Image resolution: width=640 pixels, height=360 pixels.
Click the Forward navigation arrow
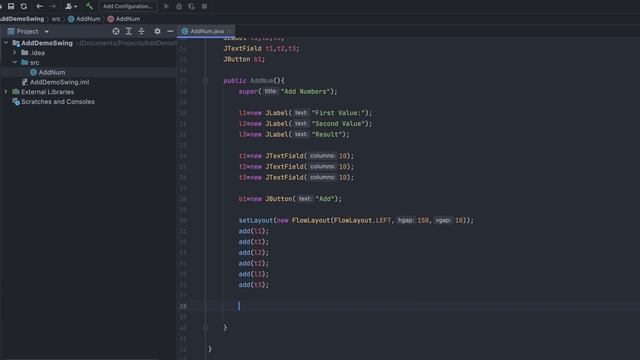53,6
